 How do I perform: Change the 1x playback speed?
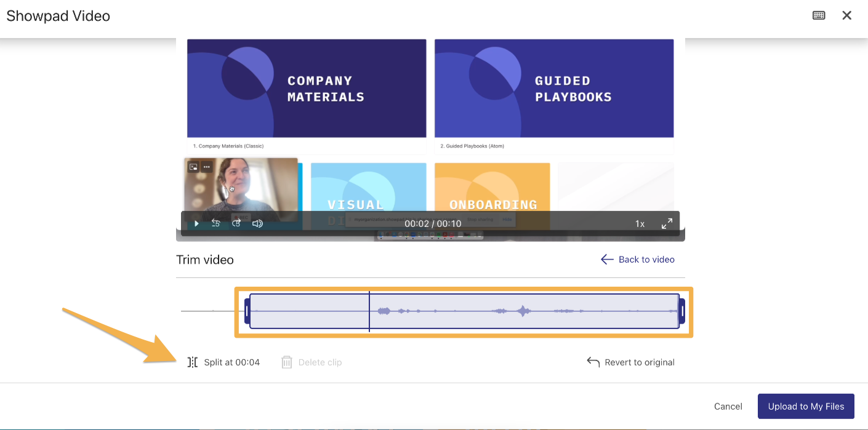coord(640,224)
